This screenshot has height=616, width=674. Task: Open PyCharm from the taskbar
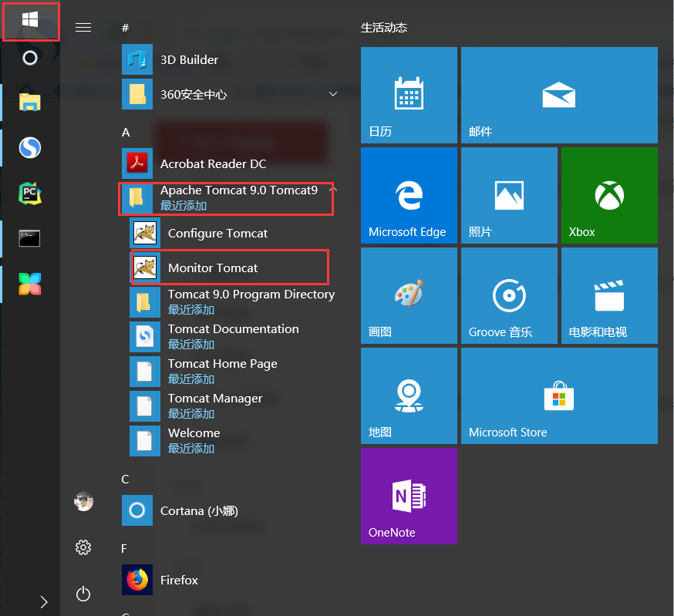[x=30, y=194]
